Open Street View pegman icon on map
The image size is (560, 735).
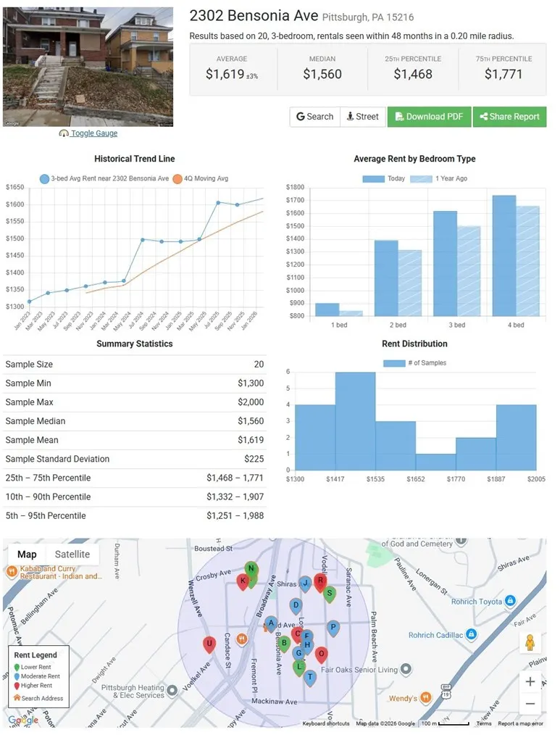pos(530,643)
